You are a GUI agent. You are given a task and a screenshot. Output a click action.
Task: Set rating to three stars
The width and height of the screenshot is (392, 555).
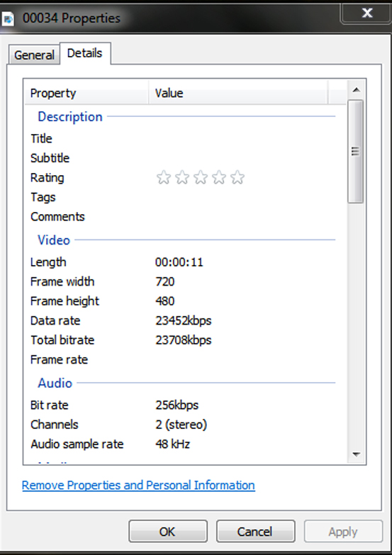click(201, 177)
